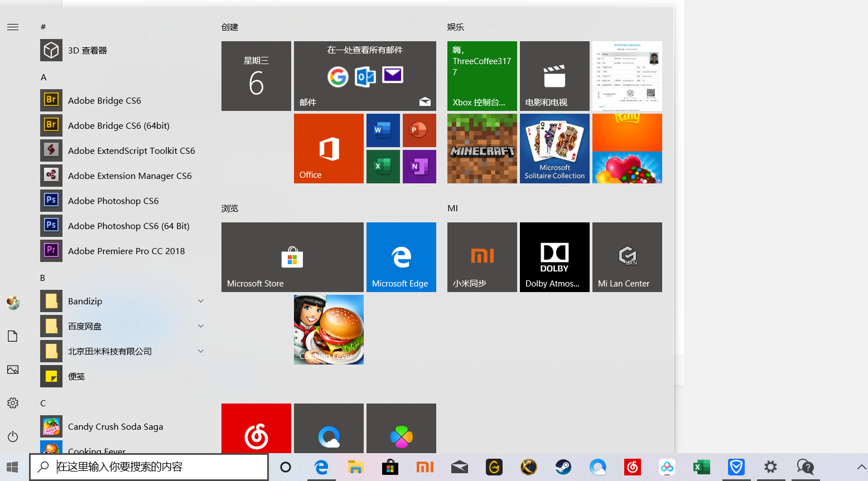Open the Office tile
The image size is (868, 481).
(329, 148)
